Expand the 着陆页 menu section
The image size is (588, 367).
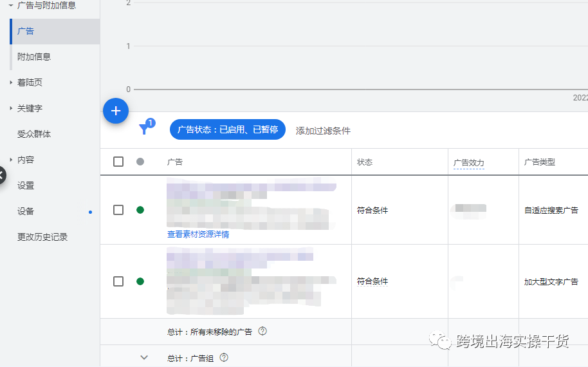tap(11, 82)
